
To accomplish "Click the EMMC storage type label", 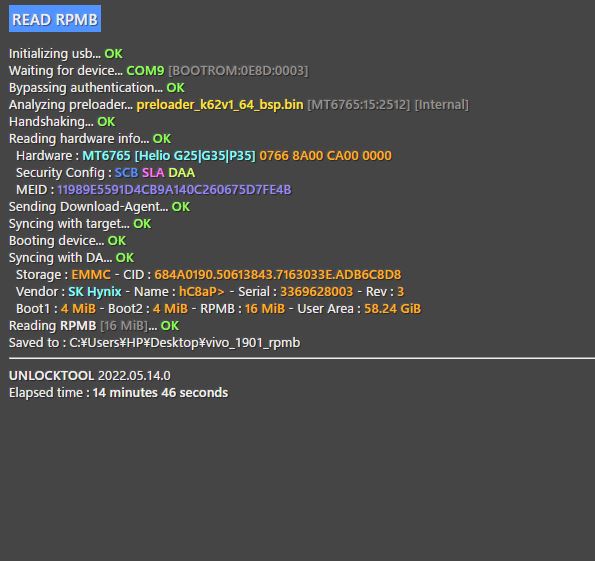I will click(91, 274).
